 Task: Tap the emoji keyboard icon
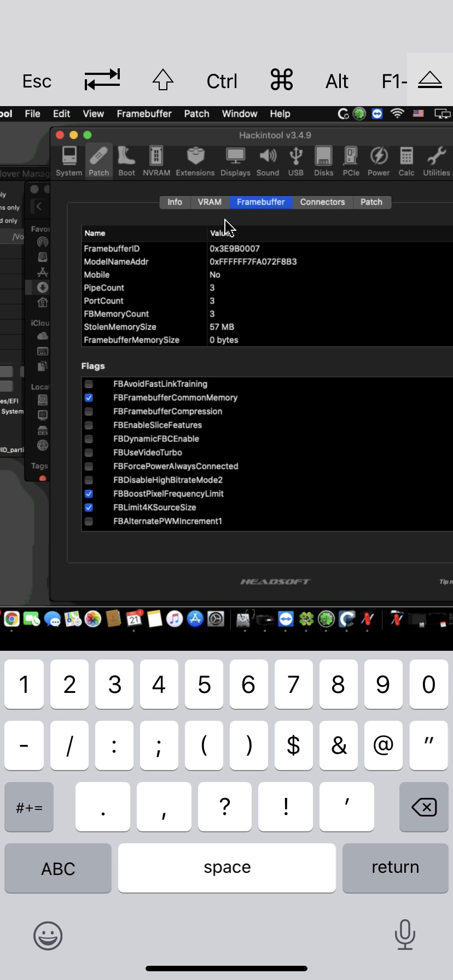(48, 936)
